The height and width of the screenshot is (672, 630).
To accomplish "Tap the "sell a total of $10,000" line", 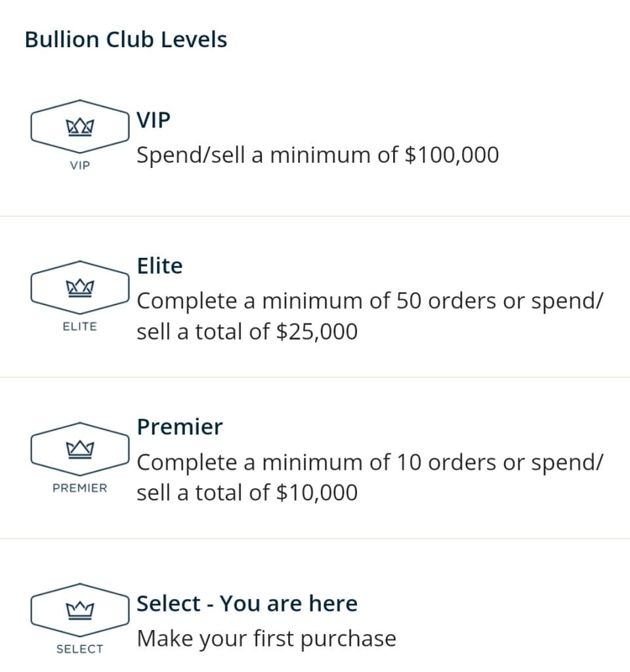I will click(x=247, y=492).
